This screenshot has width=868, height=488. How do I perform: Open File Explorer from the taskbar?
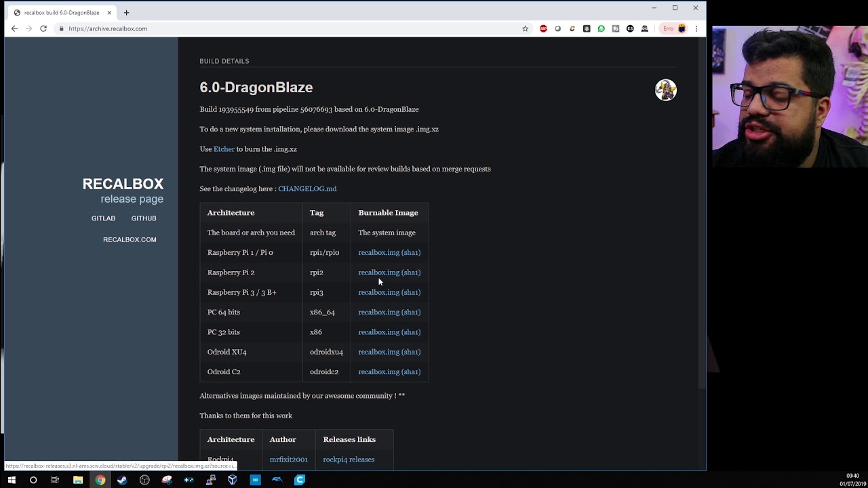(78, 480)
